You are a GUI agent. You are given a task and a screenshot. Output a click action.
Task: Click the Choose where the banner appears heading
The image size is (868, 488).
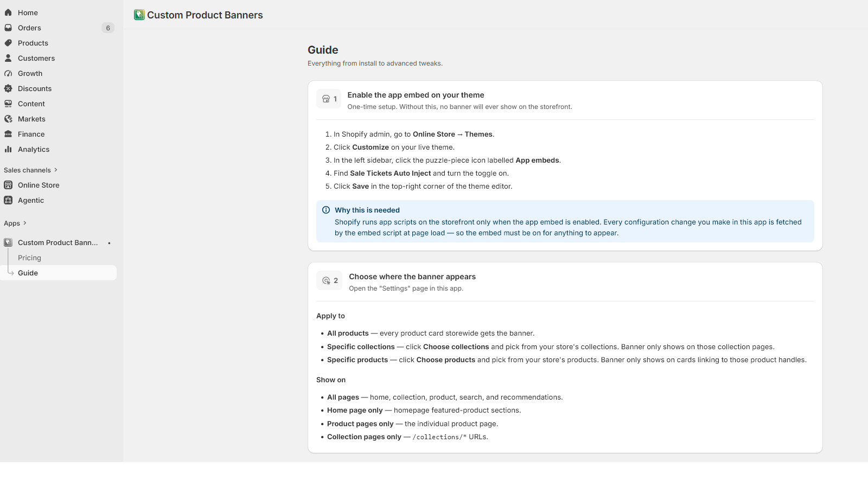tap(412, 277)
